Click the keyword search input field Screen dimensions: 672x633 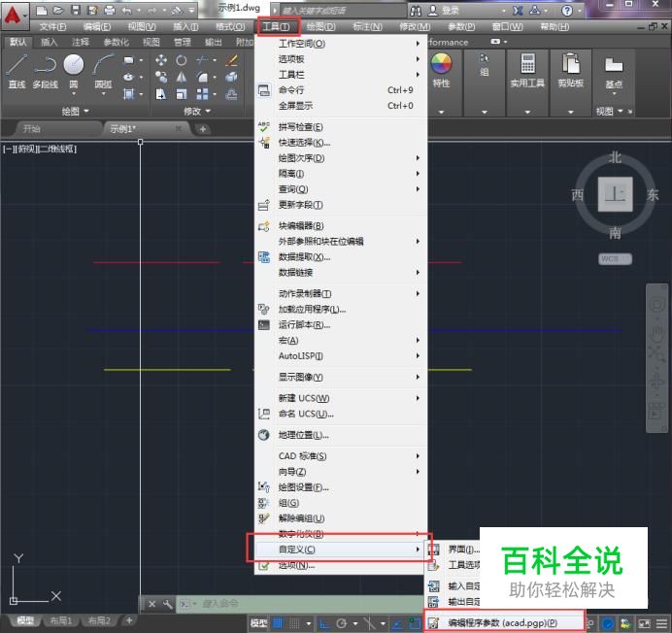click(342, 11)
